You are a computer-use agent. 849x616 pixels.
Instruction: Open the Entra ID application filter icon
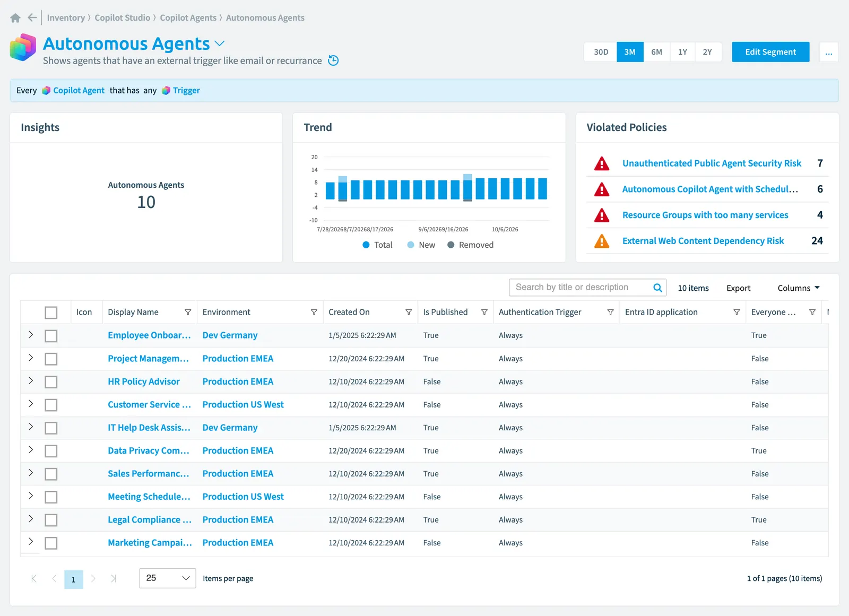(x=737, y=313)
